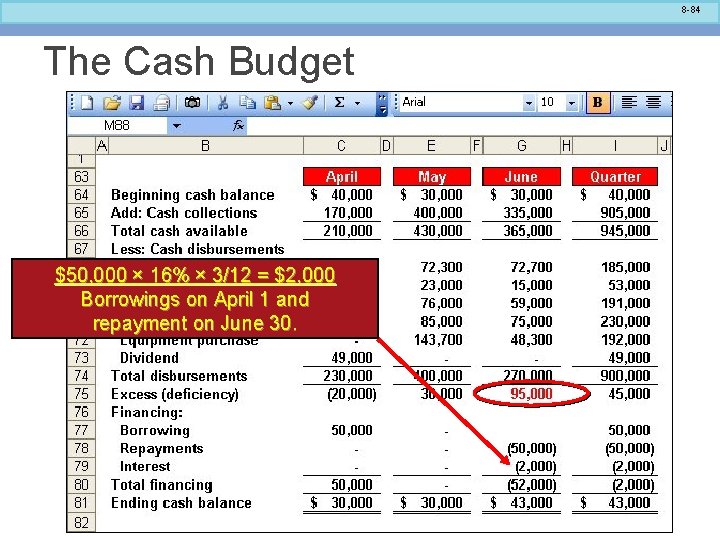This screenshot has height=540, width=720.
Task: Click the red May header cell
Action: click(x=432, y=177)
